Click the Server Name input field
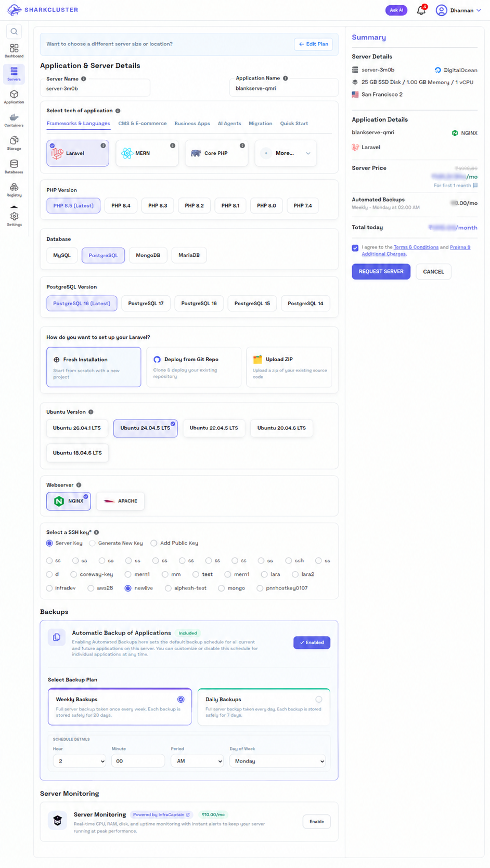490x868 pixels. tap(95, 88)
